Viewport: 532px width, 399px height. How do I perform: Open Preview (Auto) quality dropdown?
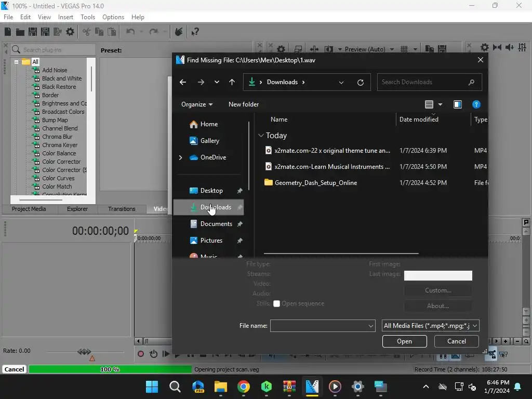point(392,49)
